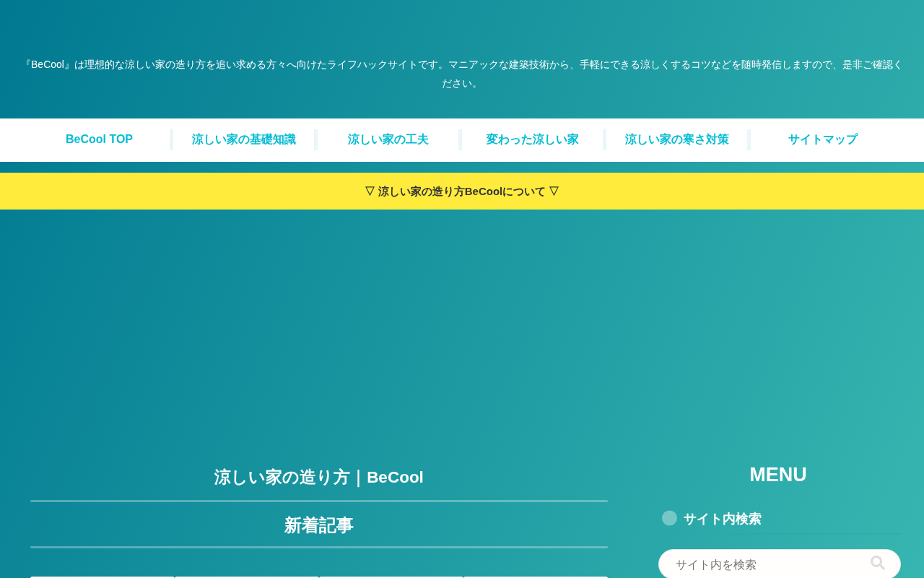This screenshot has width=924, height=578.
Task: Click the left ▽ triangle in yellow banner
Action: [370, 191]
